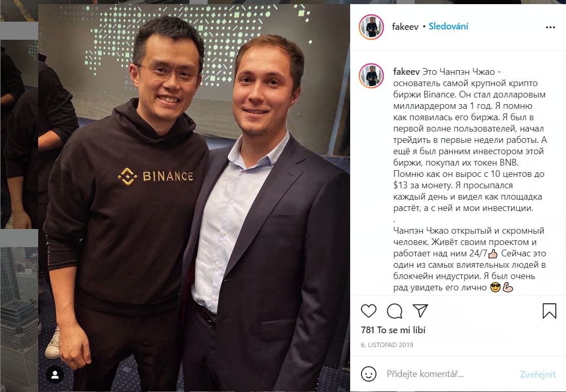Screen dimensions: 566x392
Task: Open comments via speech bubble icon
Action: click(395, 311)
